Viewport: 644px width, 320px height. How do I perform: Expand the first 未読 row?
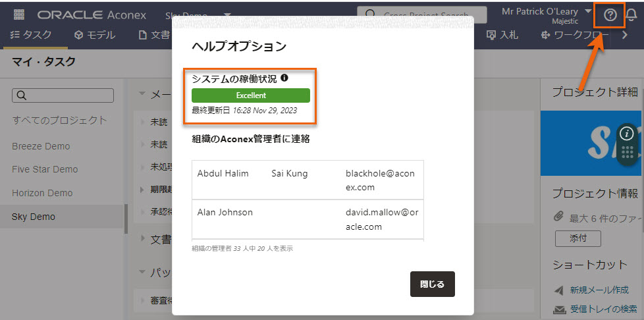[x=142, y=122]
